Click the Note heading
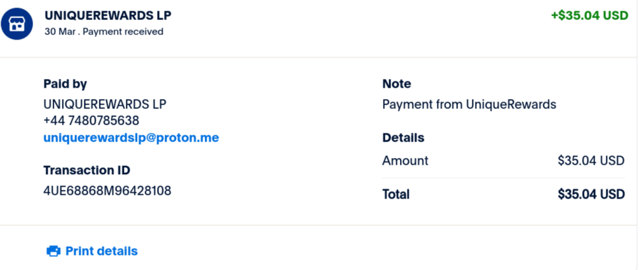 (x=396, y=84)
